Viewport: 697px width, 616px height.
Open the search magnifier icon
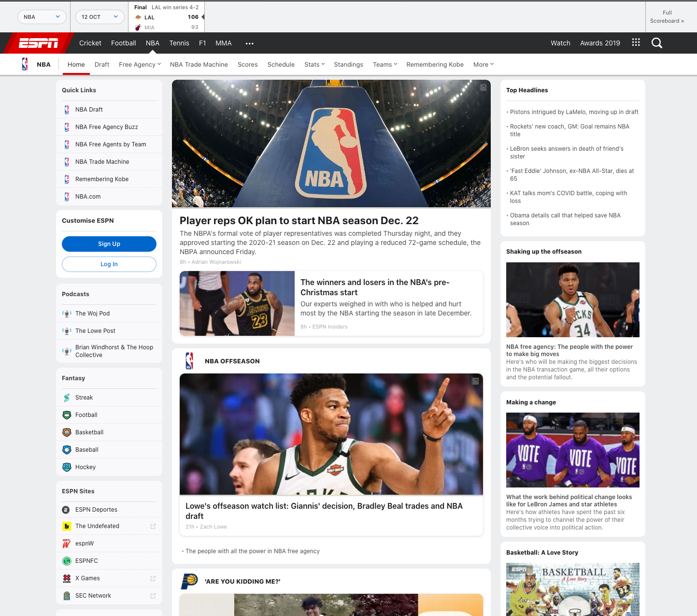coord(656,43)
